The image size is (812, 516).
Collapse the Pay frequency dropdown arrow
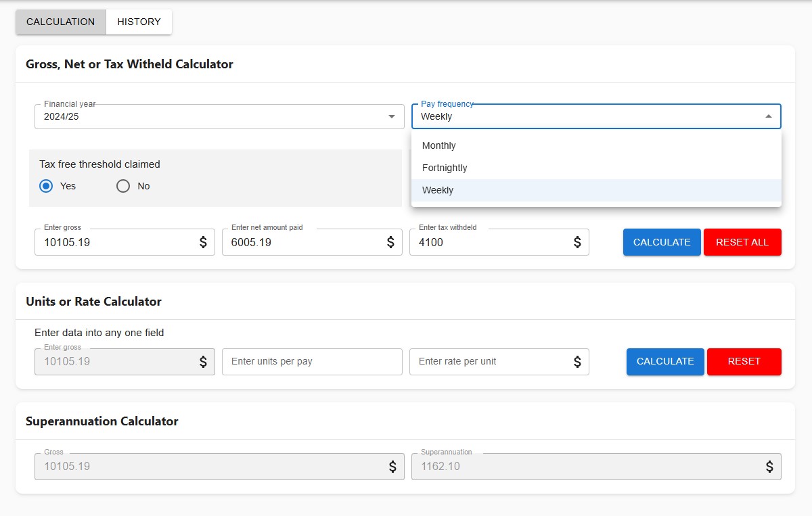(769, 116)
